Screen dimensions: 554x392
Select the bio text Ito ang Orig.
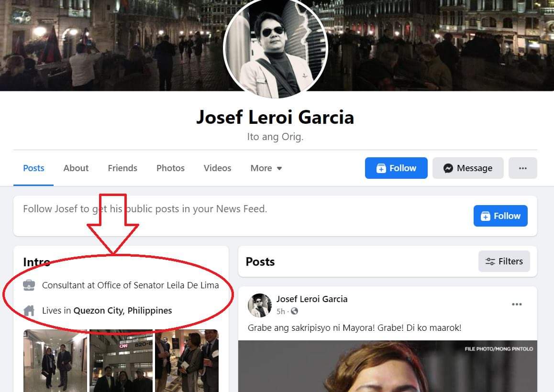click(x=275, y=137)
